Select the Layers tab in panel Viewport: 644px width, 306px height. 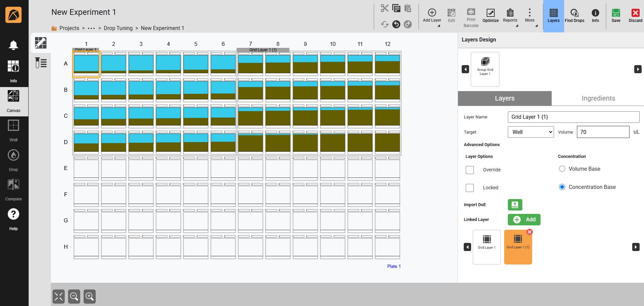pyautogui.click(x=504, y=98)
